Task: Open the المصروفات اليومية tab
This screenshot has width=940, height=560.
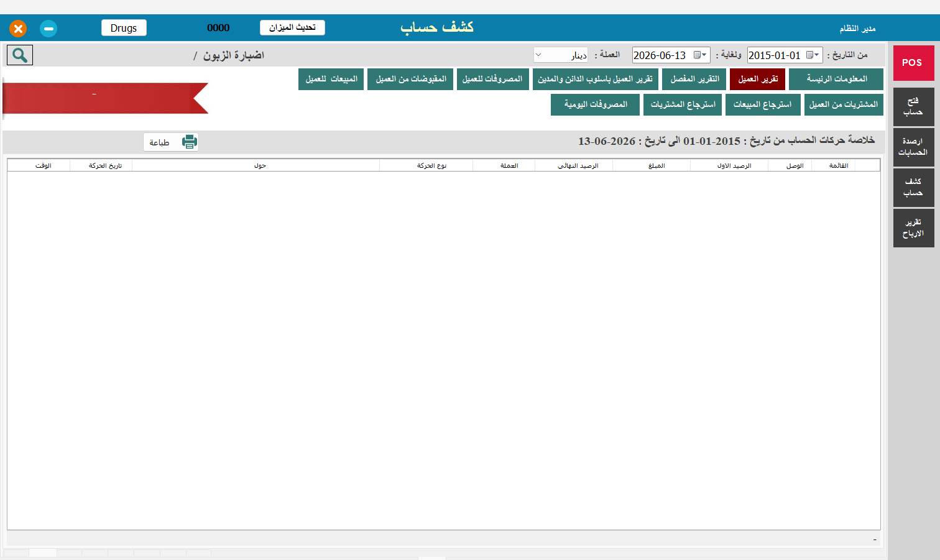Action: point(595,104)
